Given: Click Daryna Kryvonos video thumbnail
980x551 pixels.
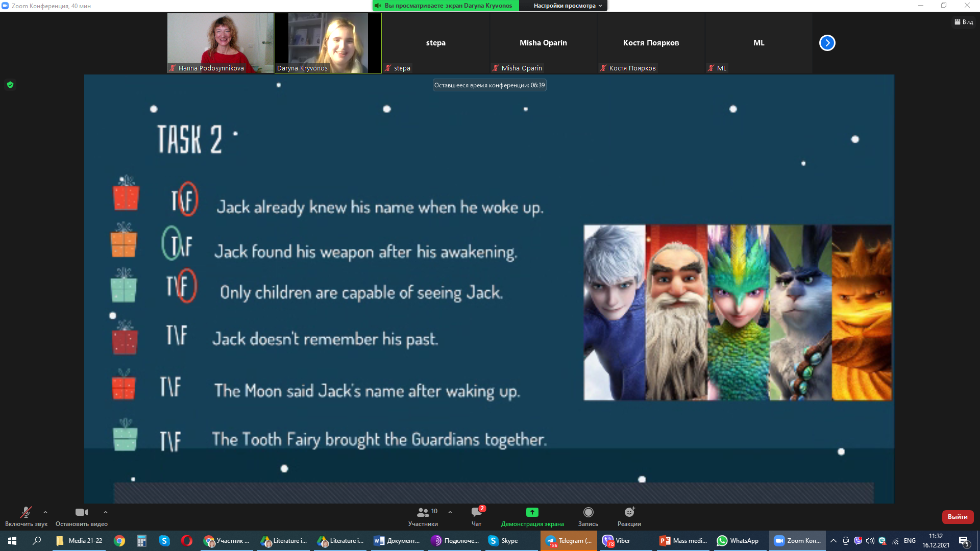Looking at the screenshot, I should [328, 43].
